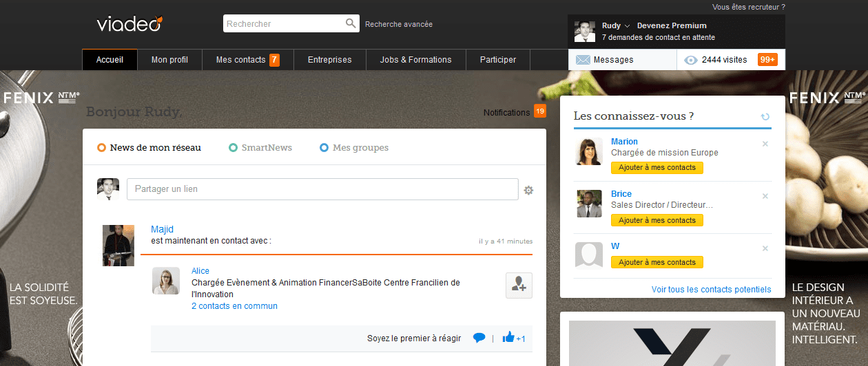Viewport: 868px width, 366px height.
Task: Dismiss W's contact suggestion
Action: [765, 248]
